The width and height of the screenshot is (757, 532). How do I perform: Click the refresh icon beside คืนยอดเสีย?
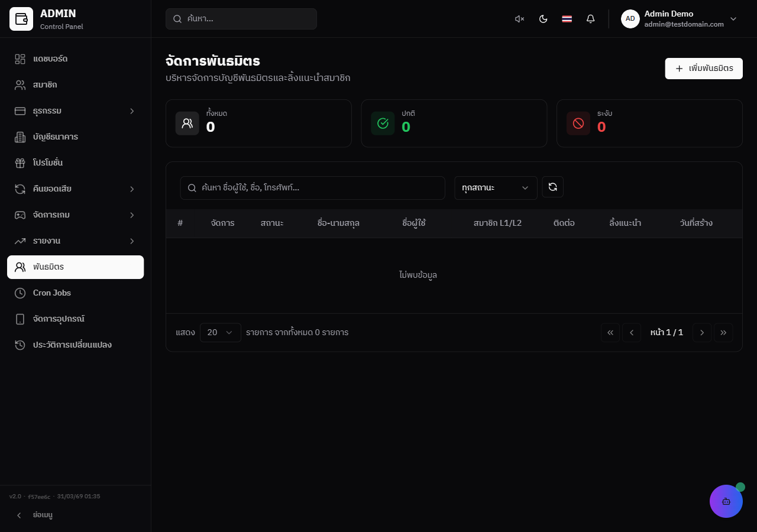(x=20, y=189)
